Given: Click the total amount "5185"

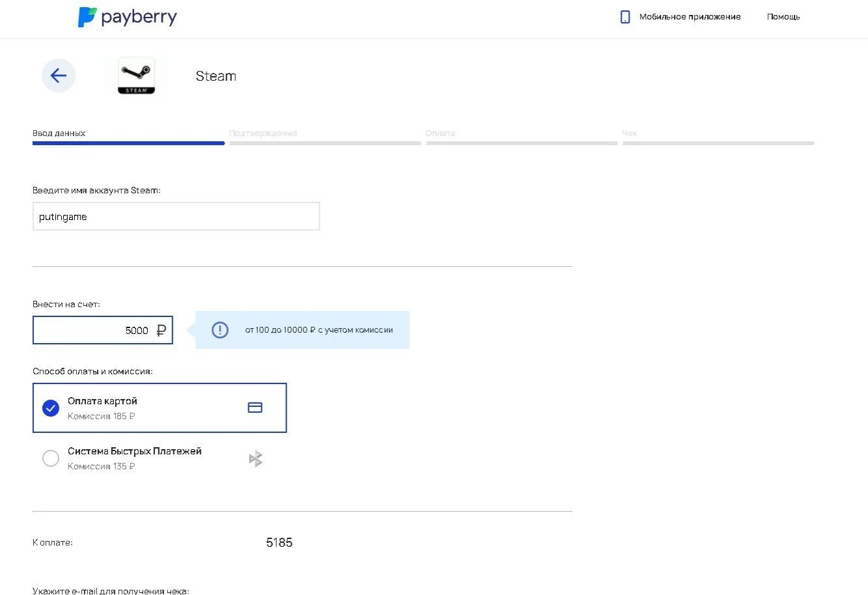Looking at the screenshot, I should pos(279,543).
